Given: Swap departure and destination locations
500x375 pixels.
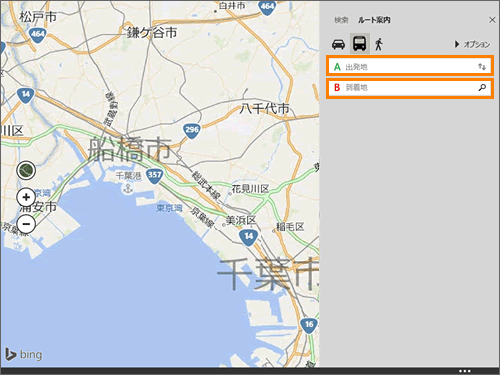Looking at the screenshot, I should point(482,67).
